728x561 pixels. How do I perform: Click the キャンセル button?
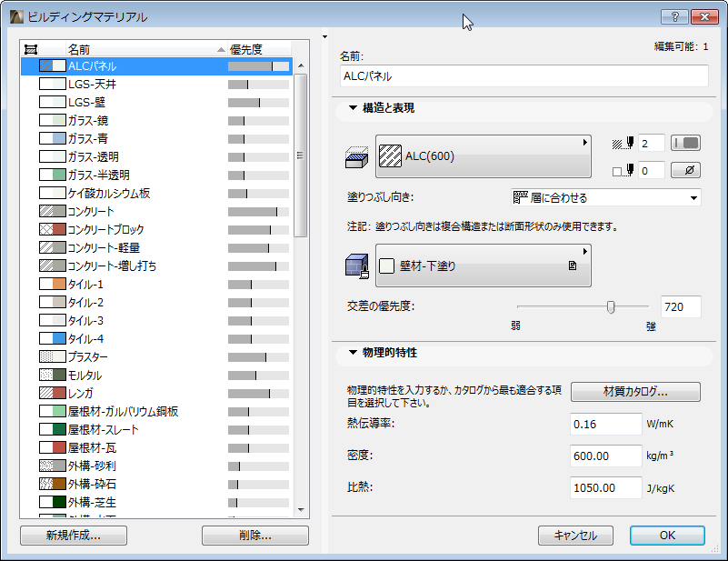pos(575,536)
